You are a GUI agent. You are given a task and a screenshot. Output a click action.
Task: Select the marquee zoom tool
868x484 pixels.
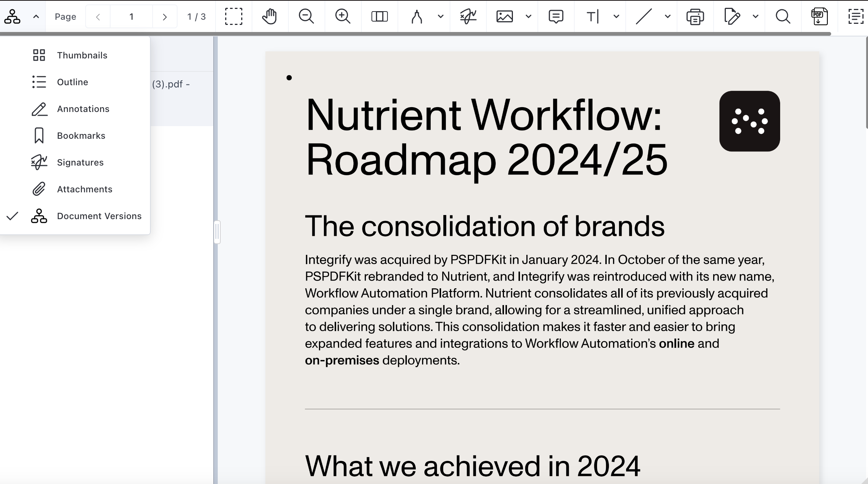point(234,17)
